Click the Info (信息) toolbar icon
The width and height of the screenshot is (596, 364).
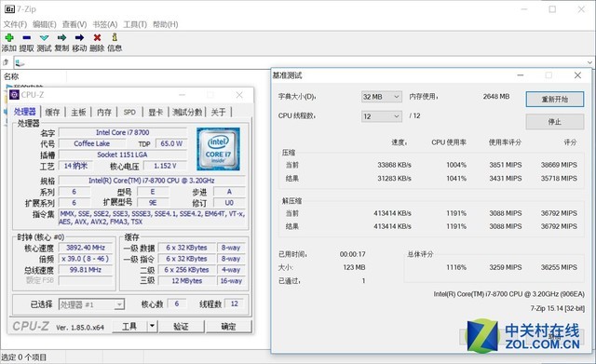coord(115,37)
